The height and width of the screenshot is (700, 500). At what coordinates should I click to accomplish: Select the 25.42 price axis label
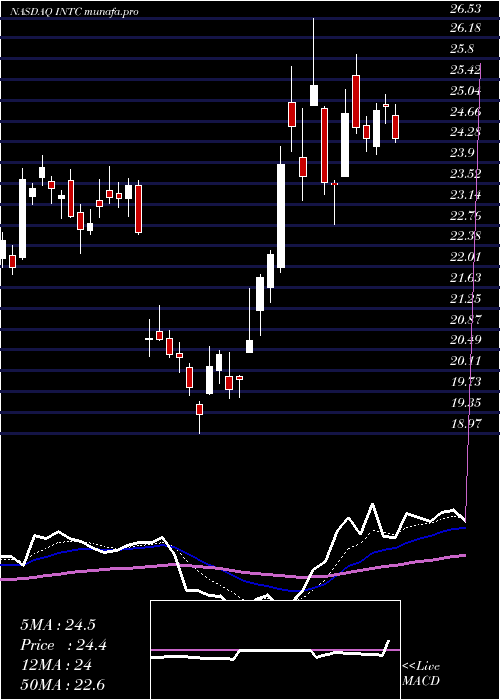pos(465,70)
